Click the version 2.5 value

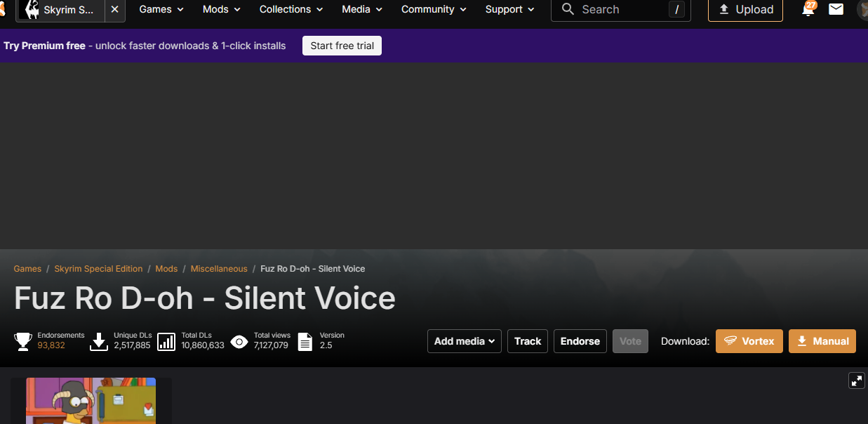click(x=326, y=345)
